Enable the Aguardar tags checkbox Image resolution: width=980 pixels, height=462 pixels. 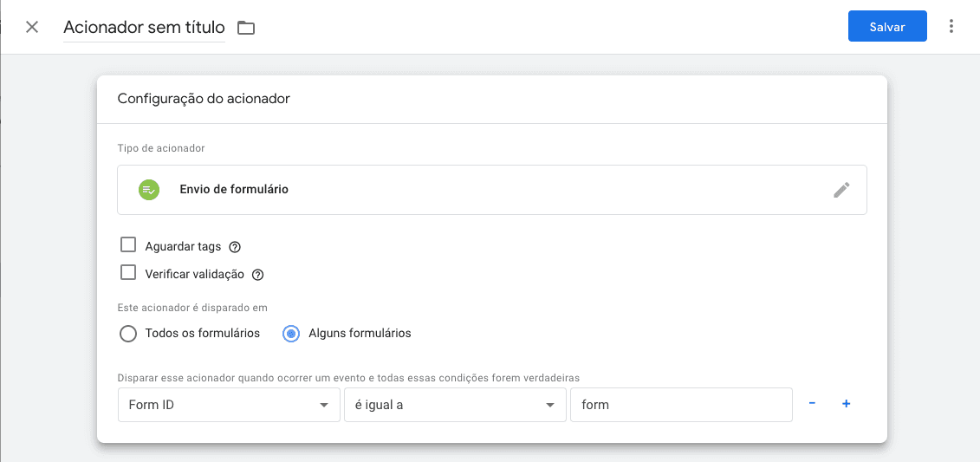click(x=128, y=245)
